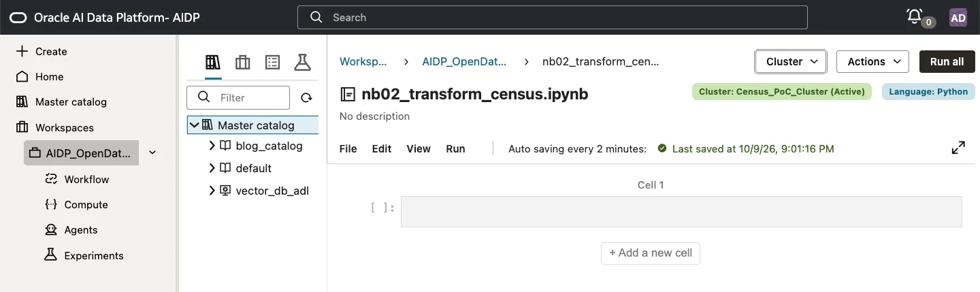Open the Run menu
The image size is (980, 292).
455,148
